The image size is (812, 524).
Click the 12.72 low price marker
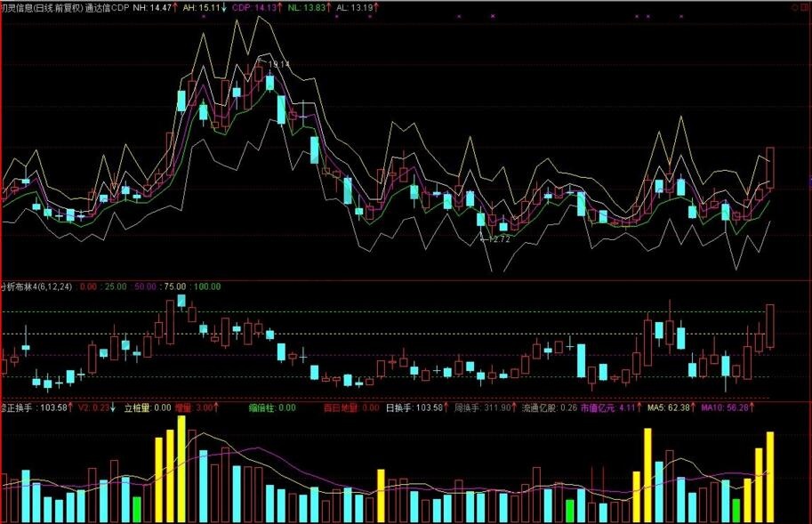[496, 239]
